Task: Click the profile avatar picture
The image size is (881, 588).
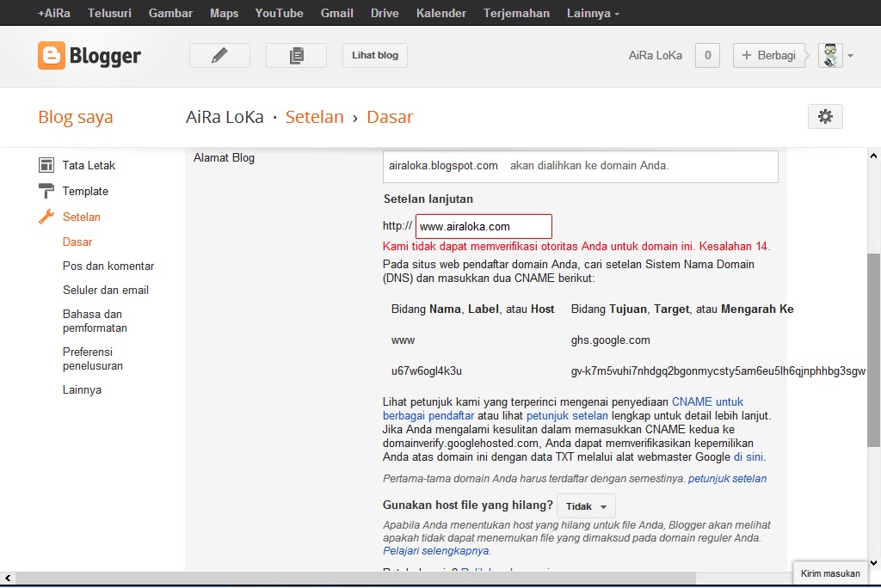Action: click(x=830, y=56)
